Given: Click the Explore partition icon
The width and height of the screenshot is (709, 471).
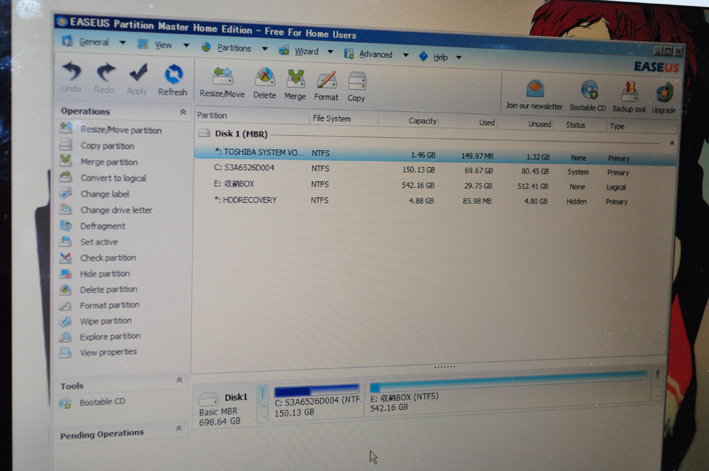Looking at the screenshot, I should click(66, 337).
